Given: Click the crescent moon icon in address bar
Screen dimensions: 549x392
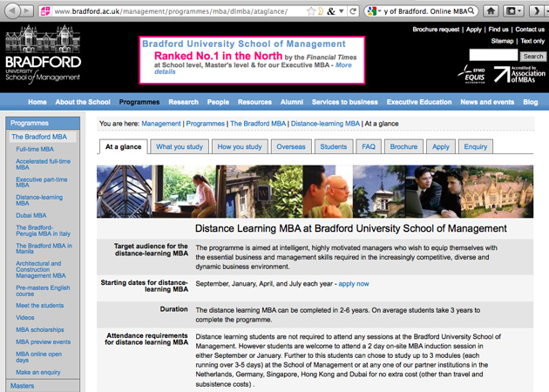Looking at the screenshot, I should (x=320, y=11).
